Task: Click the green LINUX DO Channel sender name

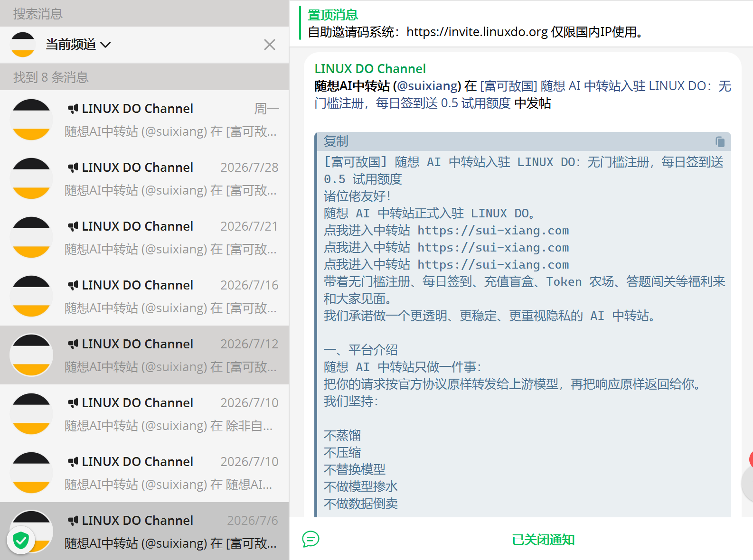Action: [370, 69]
